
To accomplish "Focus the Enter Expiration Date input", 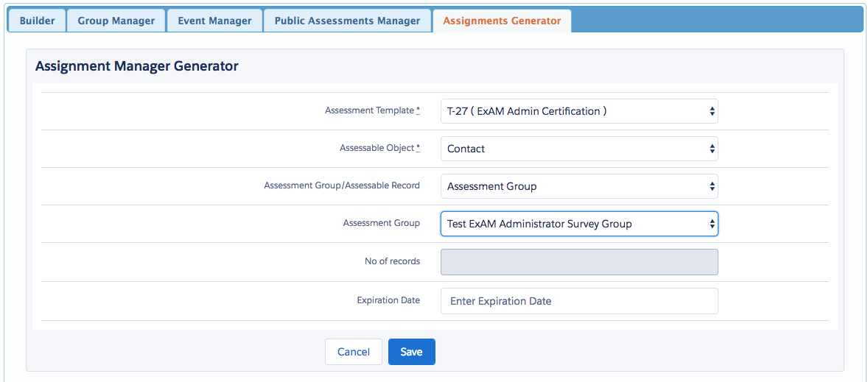I will (579, 301).
